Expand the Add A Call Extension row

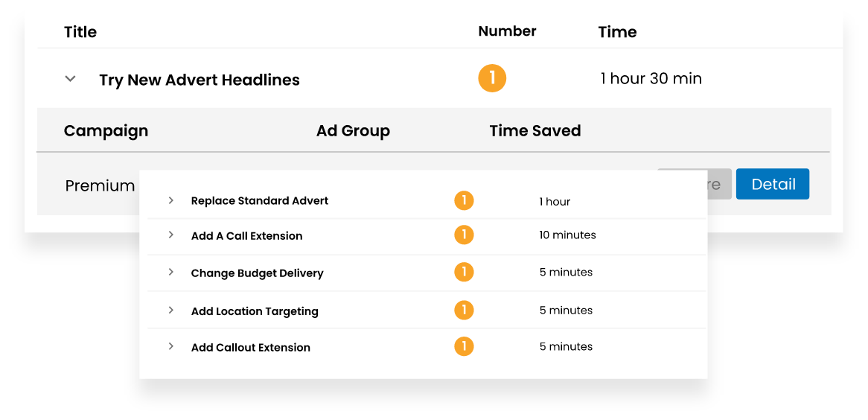coord(170,235)
